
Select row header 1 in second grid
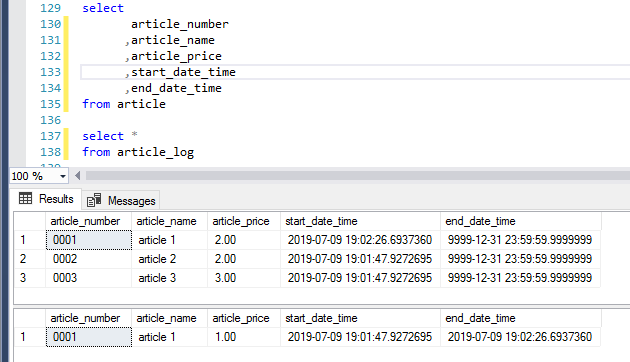[x=29, y=337]
